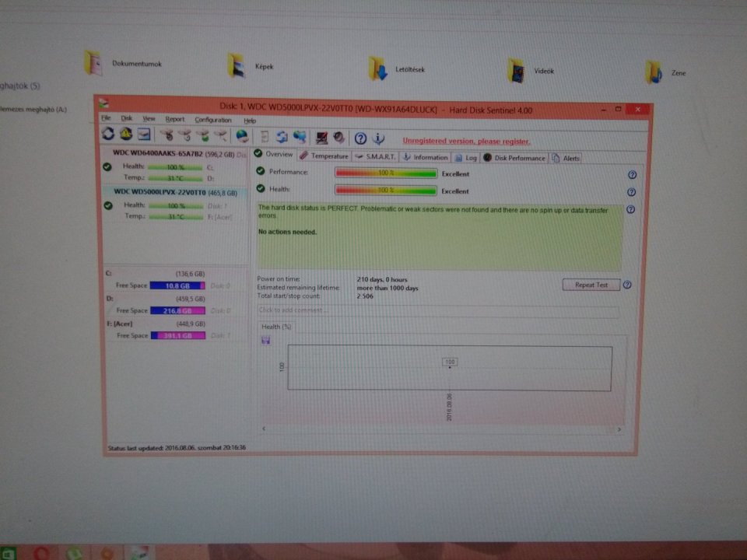Click the F: [Acer] free space bar
Image resolution: width=747 pixels, height=560 pixels.
click(178, 336)
